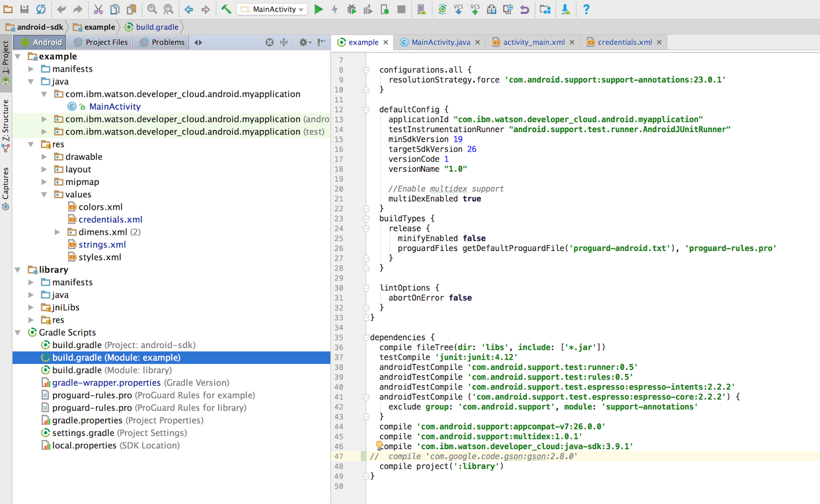Run the app with the green play button
820x504 pixels.
click(318, 9)
